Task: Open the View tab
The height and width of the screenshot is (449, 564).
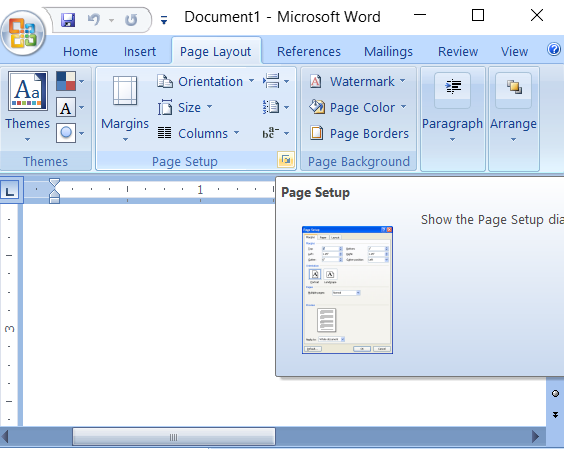Action: 514,51
